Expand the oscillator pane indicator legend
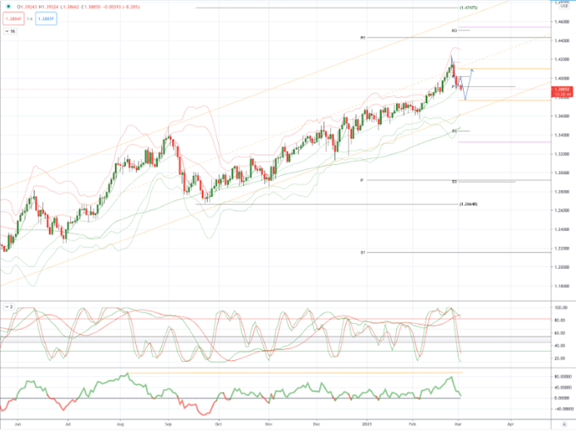 9,307
